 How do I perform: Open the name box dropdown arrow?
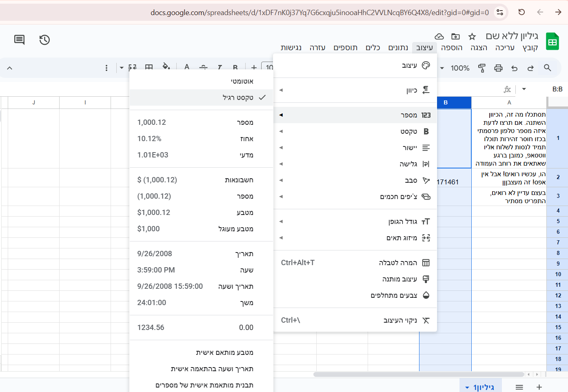[x=524, y=89]
